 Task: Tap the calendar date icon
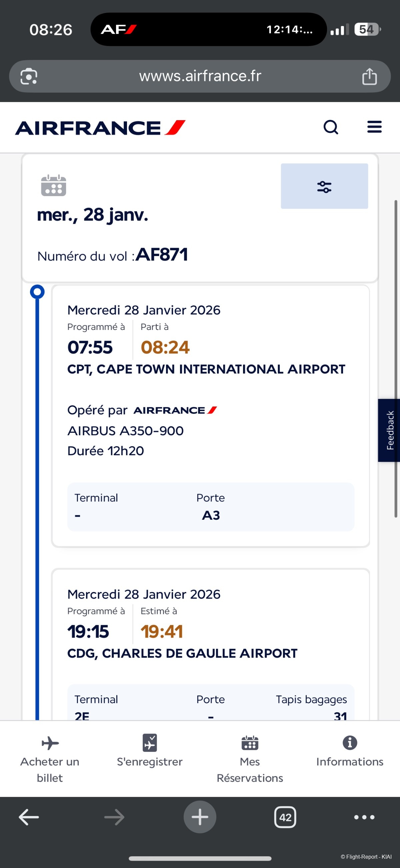tap(53, 185)
